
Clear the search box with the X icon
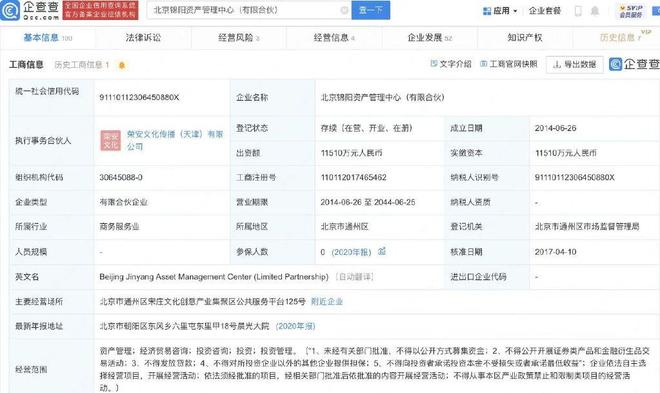pos(344,10)
